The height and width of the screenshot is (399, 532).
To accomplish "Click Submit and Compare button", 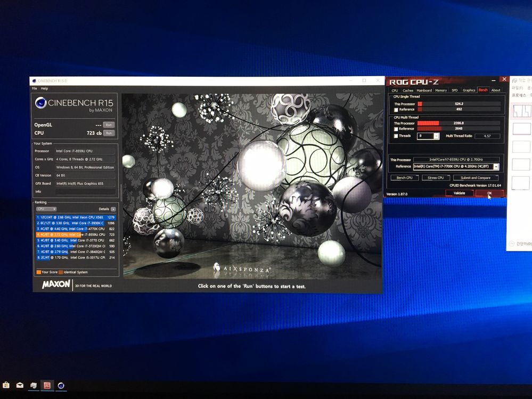I will [476, 178].
